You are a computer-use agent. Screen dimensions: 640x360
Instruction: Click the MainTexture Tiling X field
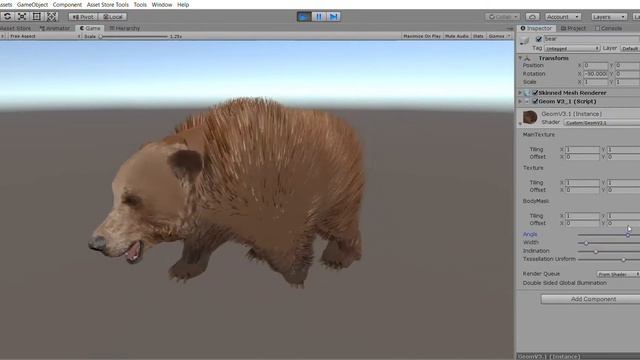582,149
